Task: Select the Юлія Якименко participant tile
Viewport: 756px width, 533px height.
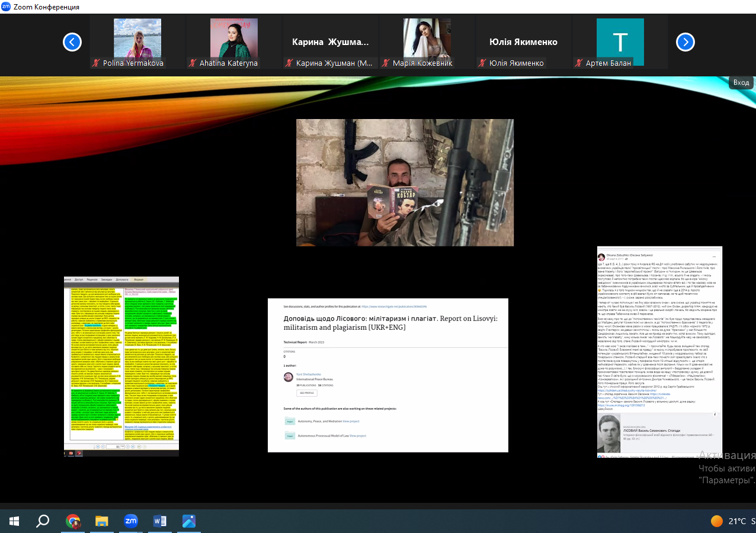Action: coord(523,42)
